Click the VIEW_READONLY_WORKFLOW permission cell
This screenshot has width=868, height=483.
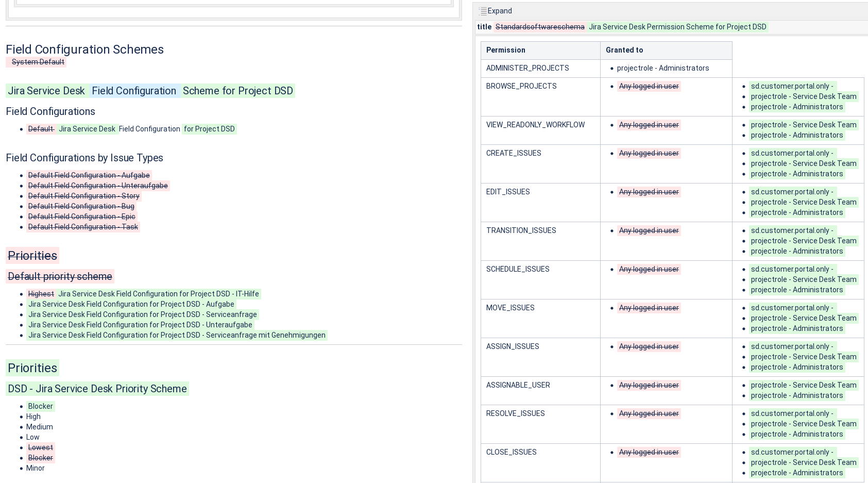click(x=540, y=130)
